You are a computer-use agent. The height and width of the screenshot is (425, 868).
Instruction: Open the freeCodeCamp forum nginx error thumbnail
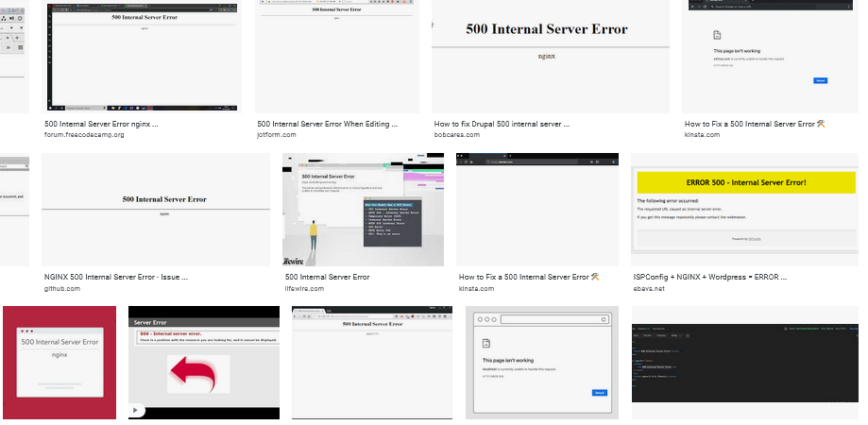click(x=144, y=57)
